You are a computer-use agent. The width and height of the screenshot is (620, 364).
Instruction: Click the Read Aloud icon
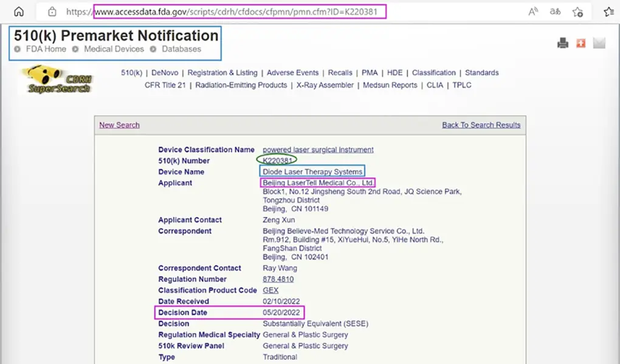[533, 12]
